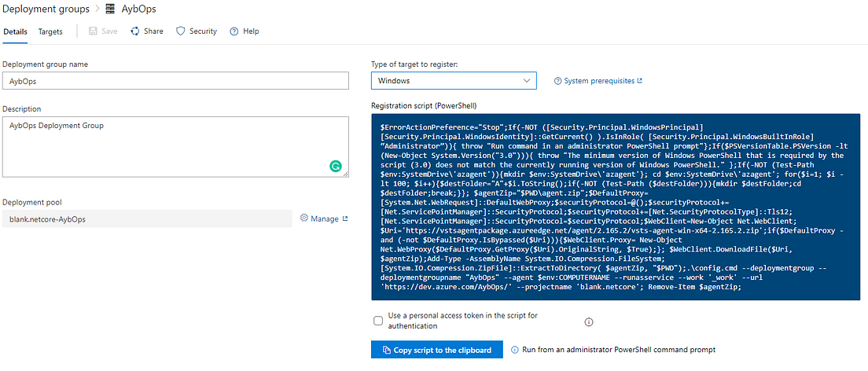Open System prerequisites link

click(598, 81)
